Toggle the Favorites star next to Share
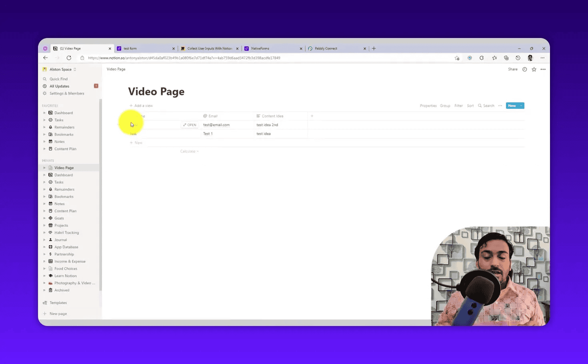This screenshot has width=588, height=364. coord(534,69)
